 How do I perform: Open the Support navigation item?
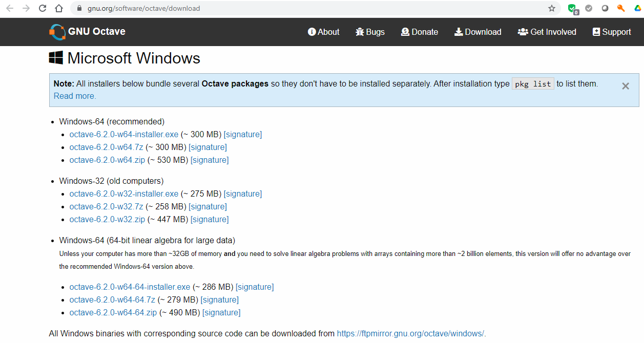pyautogui.click(x=612, y=32)
